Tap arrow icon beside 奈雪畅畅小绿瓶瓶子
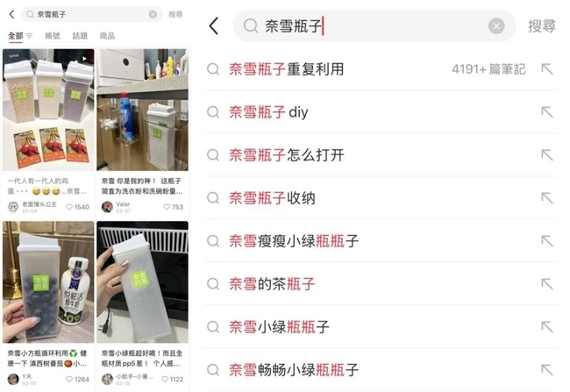Image resolution: width=570 pixels, height=392 pixels. pos(546,370)
